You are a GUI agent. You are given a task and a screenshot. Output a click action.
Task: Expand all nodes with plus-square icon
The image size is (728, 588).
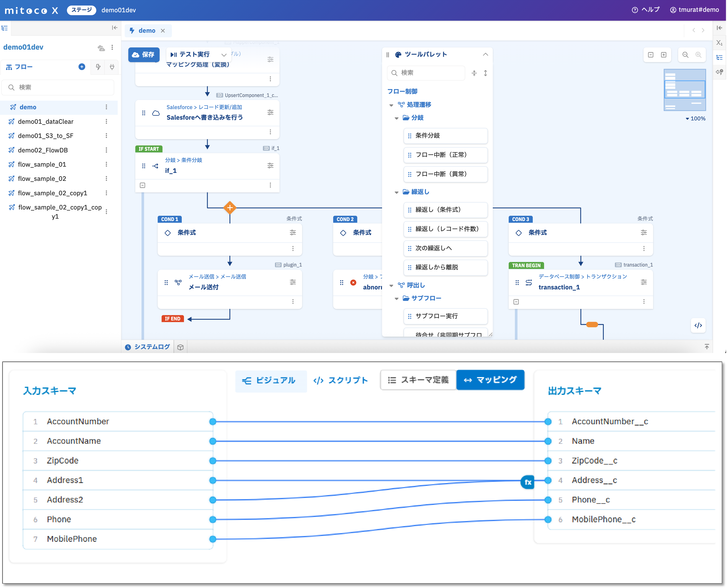click(664, 55)
